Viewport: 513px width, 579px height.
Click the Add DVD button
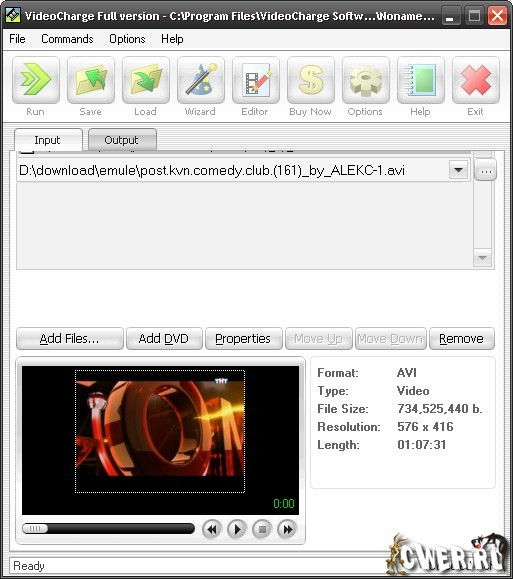(164, 339)
